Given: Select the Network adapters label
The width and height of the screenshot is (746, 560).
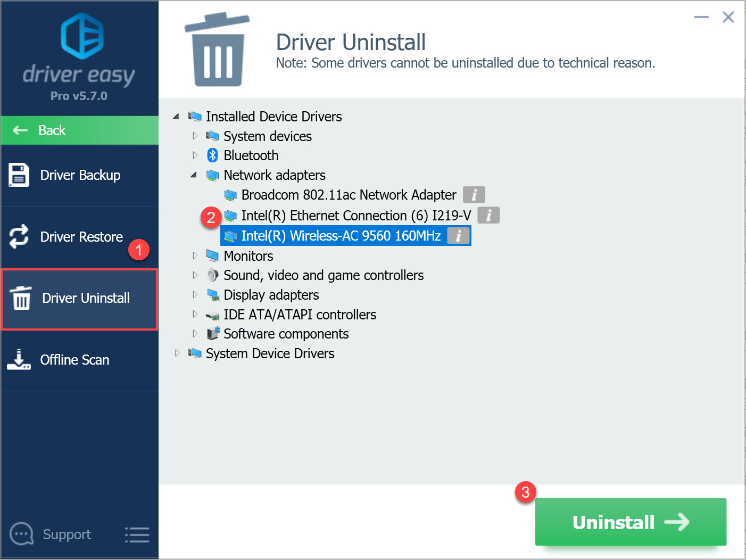Looking at the screenshot, I should [275, 175].
